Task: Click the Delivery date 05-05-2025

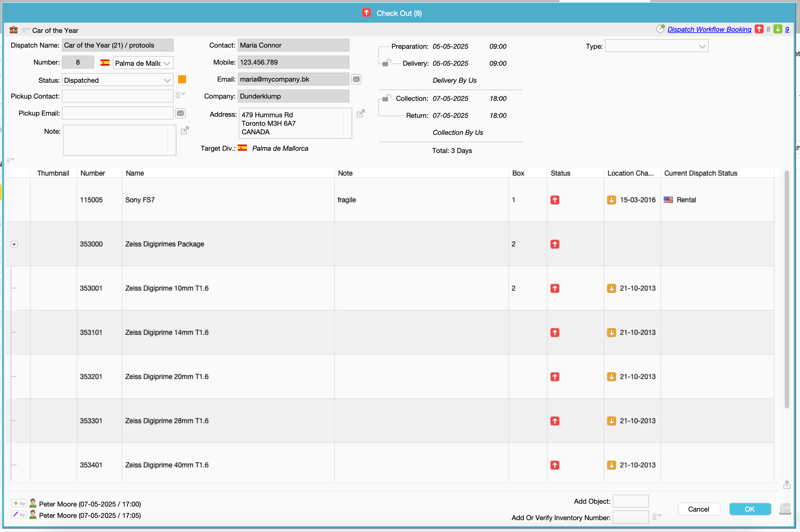Action: [450, 63]
